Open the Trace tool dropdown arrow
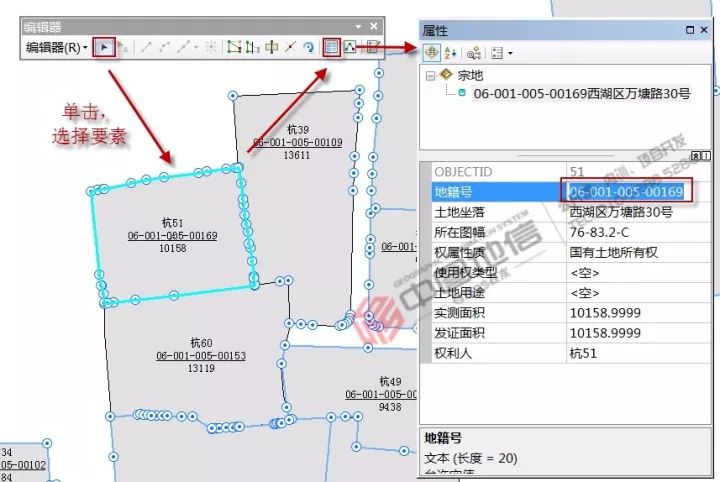This screenshot has width=720, height=482. pos(196,47)
